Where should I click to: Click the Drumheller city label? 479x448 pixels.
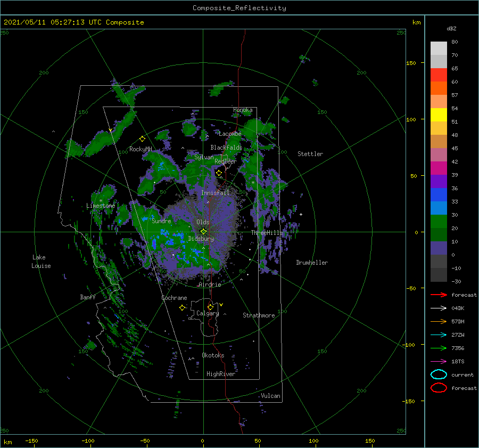312,263
